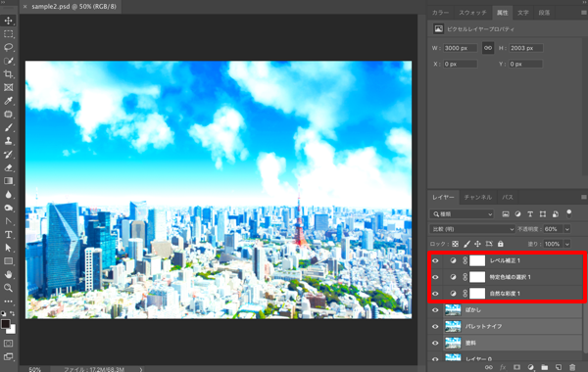
Task: Select the Move tool
Action: point(8,21)
